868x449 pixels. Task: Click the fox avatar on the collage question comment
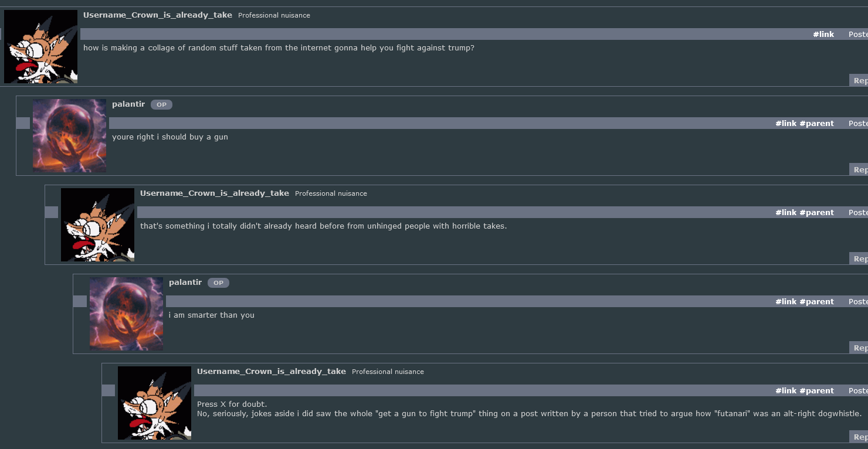40,47
